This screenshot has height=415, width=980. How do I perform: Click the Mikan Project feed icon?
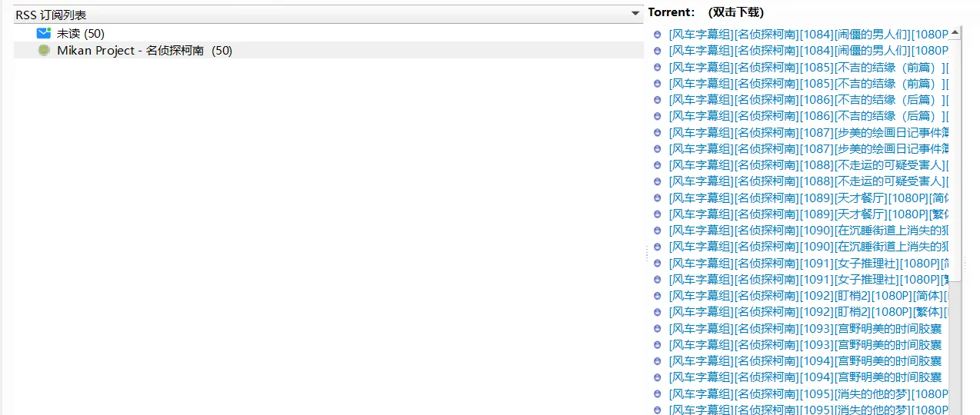coord(44,50)
